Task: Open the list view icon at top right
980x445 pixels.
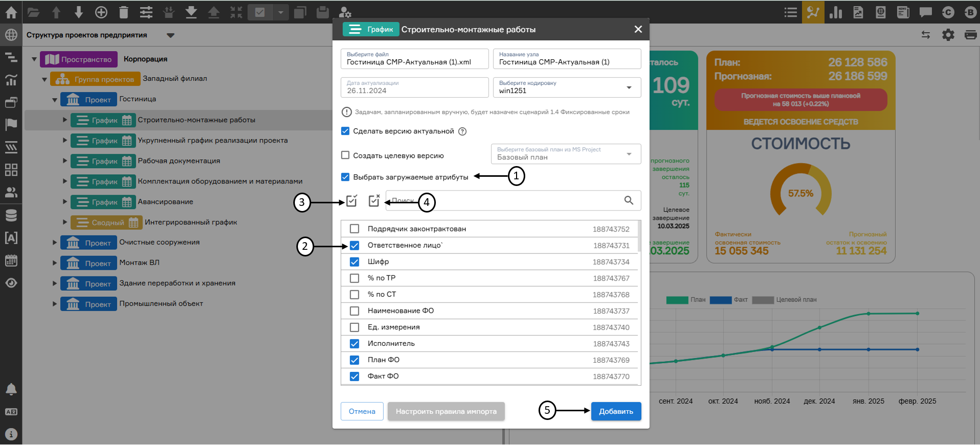Action: pos(790,12)
